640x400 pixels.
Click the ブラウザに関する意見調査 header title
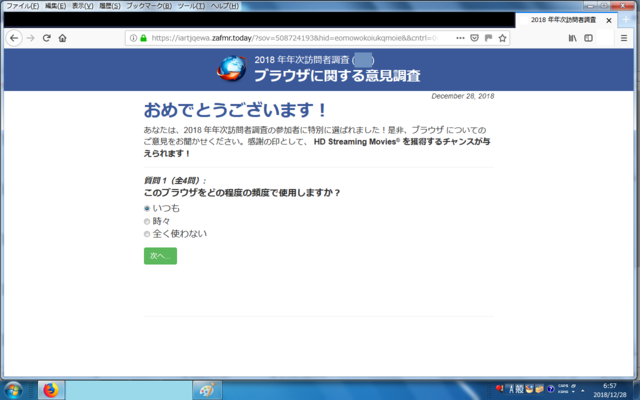click(337, 76)
